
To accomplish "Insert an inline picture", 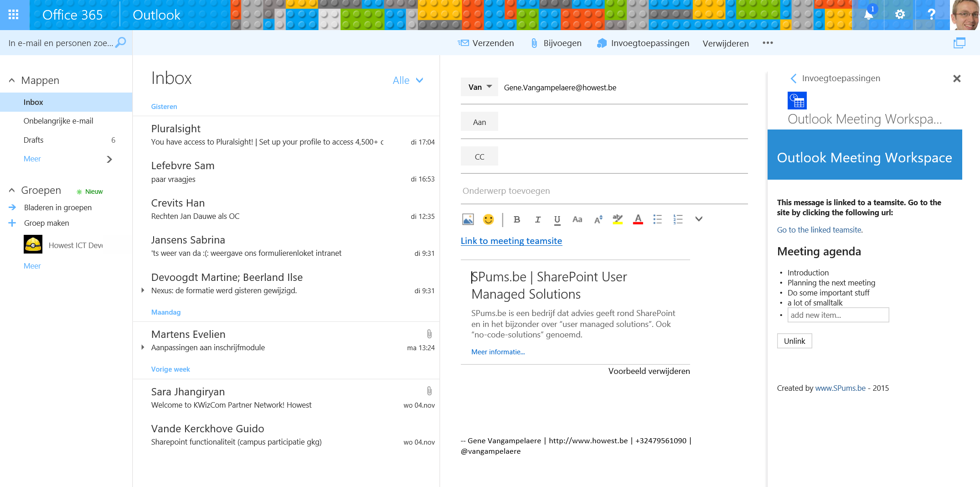I will coord(468,219).
